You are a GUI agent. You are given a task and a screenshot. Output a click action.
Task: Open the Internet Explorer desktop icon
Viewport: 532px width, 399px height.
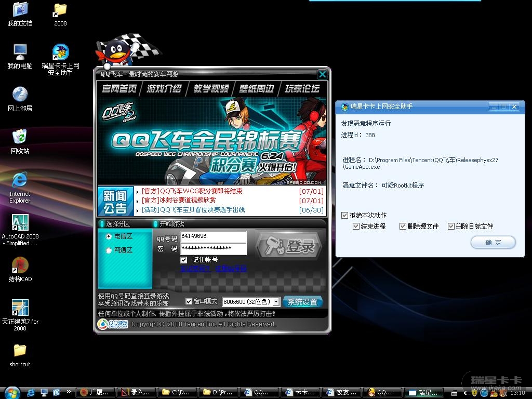20,188
